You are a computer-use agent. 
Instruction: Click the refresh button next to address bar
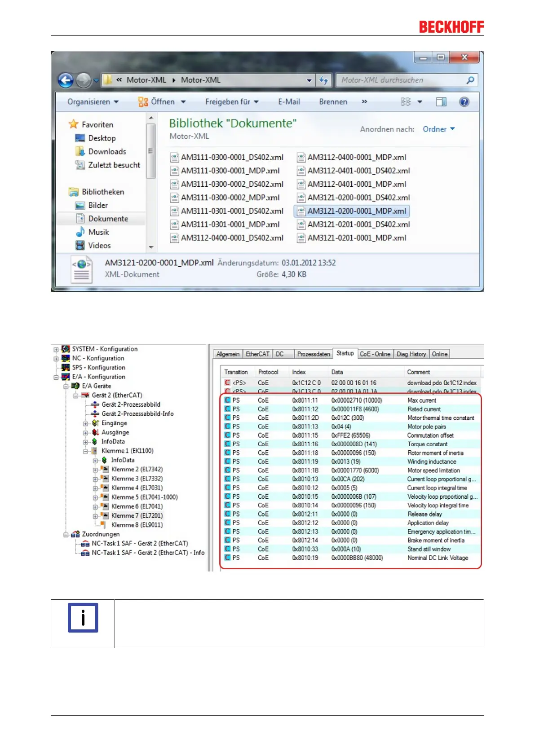324,80
